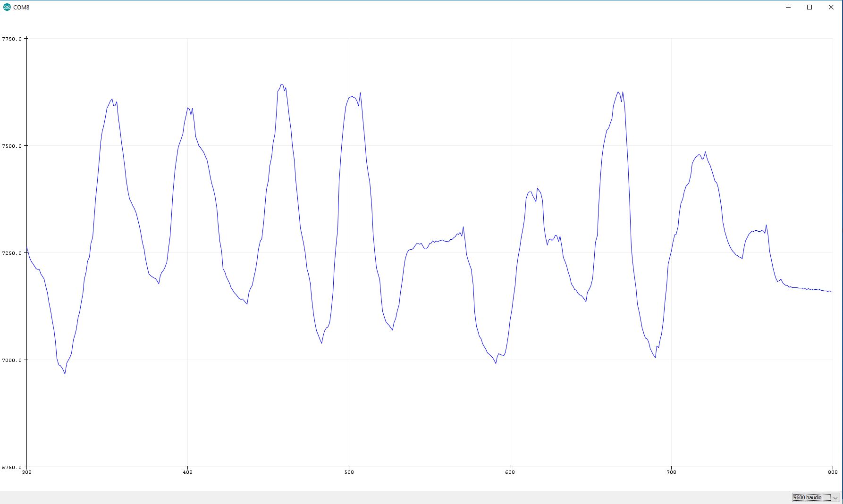Click the 308 x-axis tick label
The image size is (843, 504).
click(26, 472)
